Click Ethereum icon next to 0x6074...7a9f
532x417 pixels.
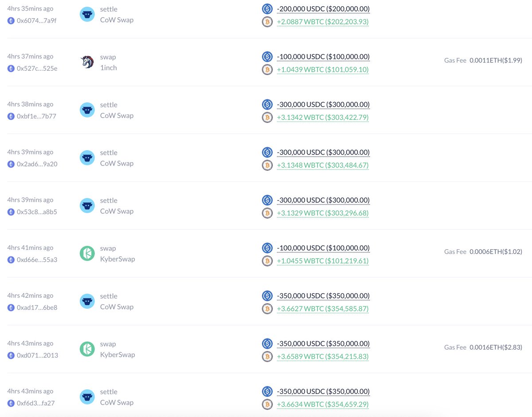click(x=11, y=20)
